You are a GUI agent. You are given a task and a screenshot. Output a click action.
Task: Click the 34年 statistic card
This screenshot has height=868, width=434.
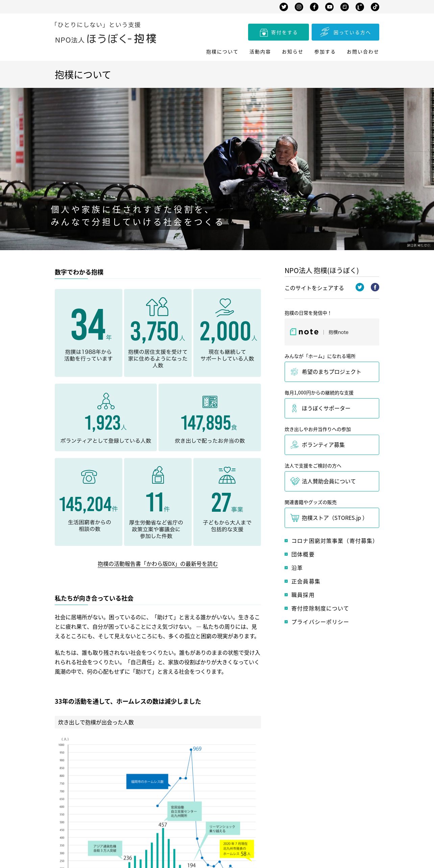[89, 333]
